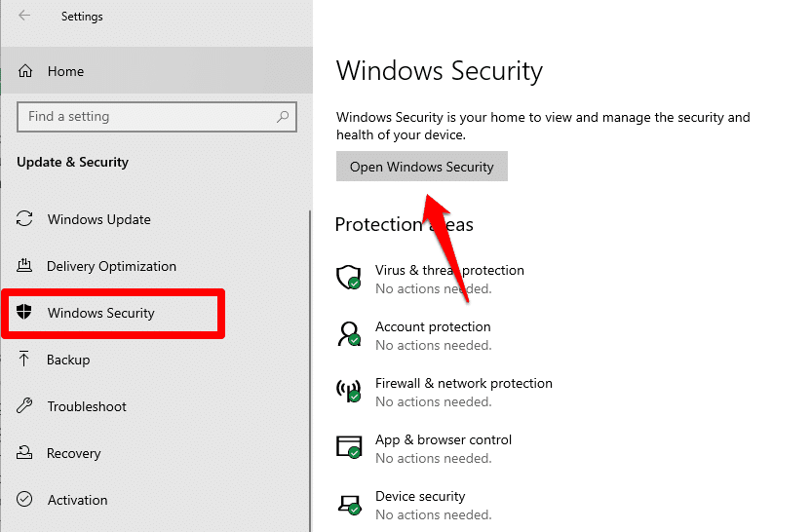Click the Virus & threat protection shield icon
This screenshot has width=811, height=532.
coord(348,278)
